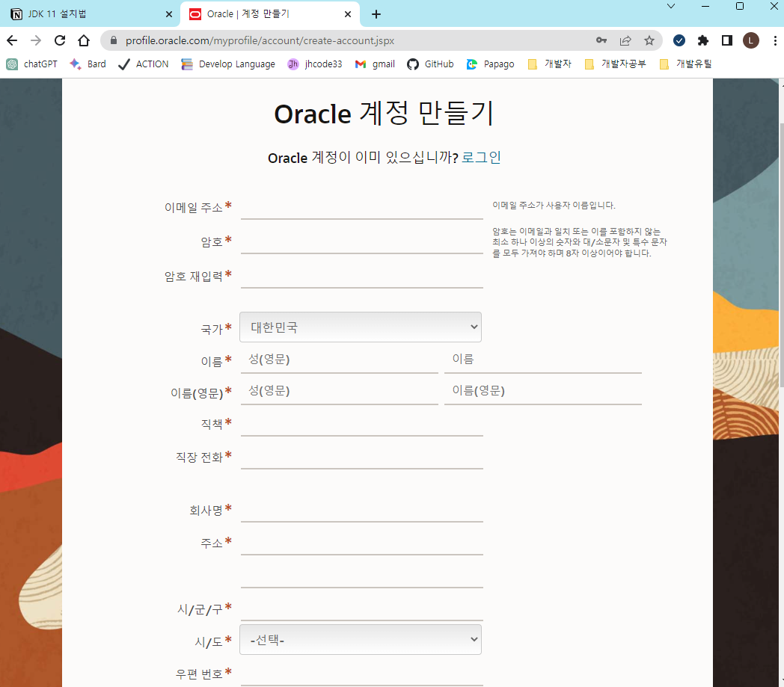
Task: Click the forward navigation arrow
Action: [x=36, y=40]
